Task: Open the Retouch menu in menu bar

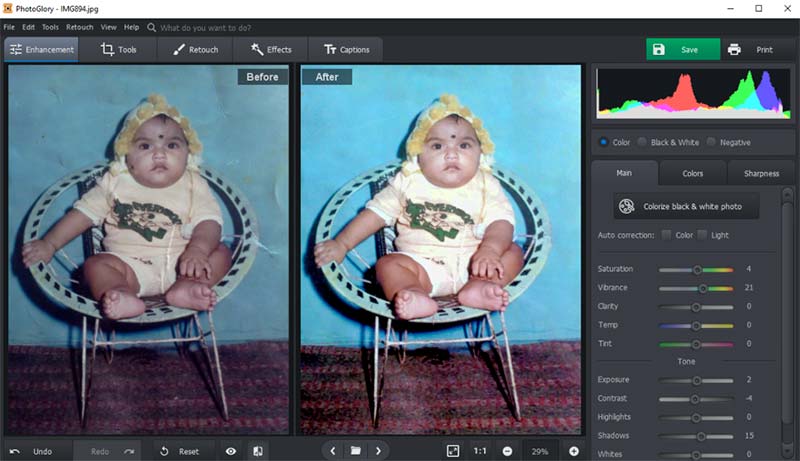Action: point(79,27)
